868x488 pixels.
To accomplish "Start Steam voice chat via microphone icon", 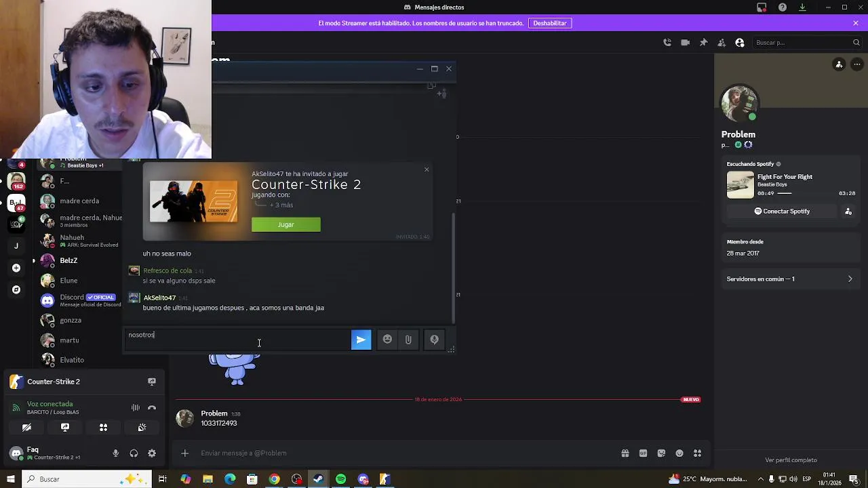I will tap(434, 340).
